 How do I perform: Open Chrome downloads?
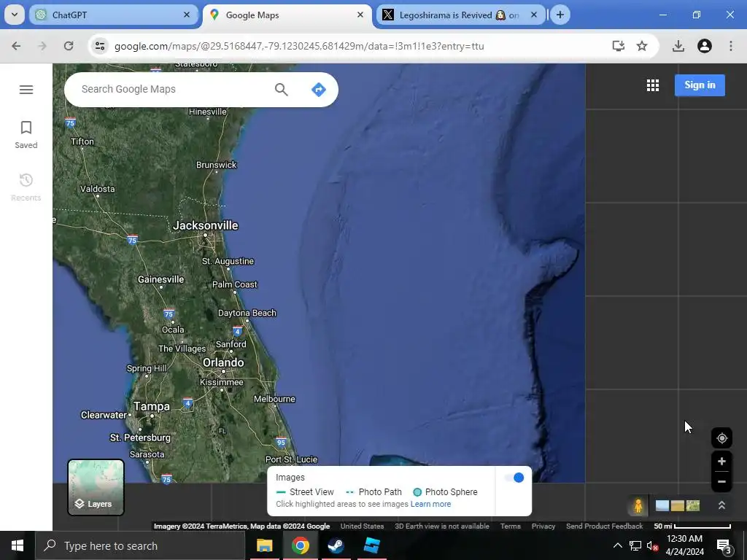(x=678, y=46)
